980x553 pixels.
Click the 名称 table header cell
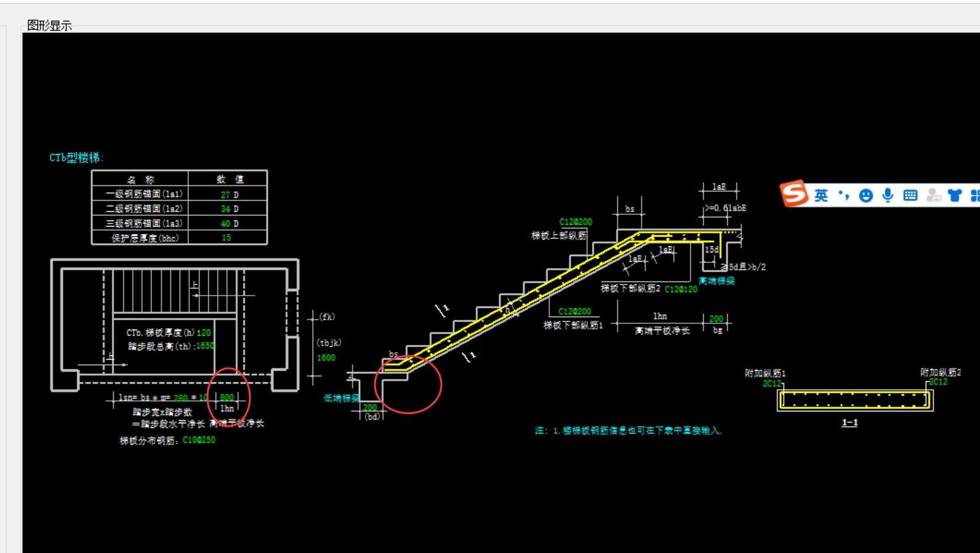pos(140,180)
